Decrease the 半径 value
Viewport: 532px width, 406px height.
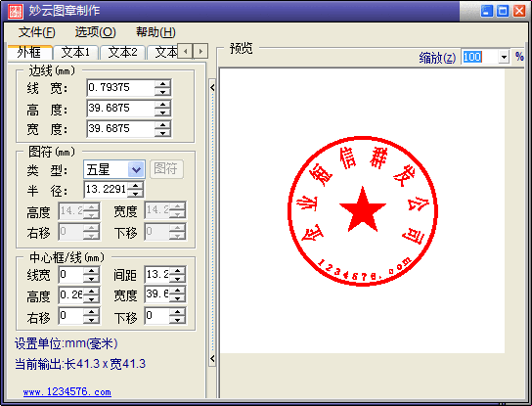[135, 193]
